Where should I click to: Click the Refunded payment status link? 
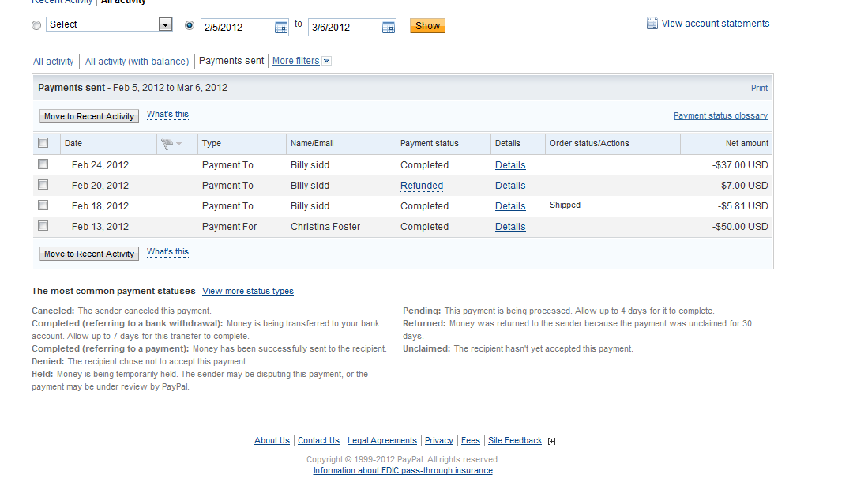coord(422,186)
